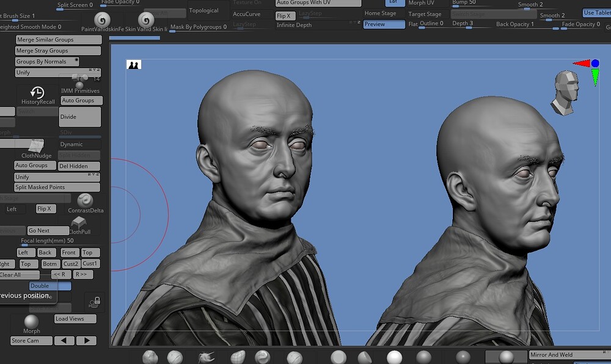
Task: Select the spiky creature brush in bottom shelf
Action: [x=207, y=357]
